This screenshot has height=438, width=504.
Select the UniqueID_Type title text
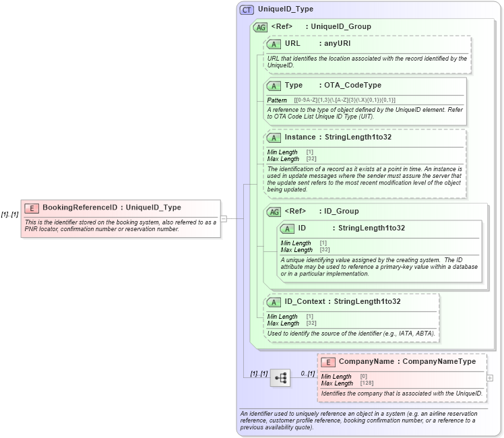click(x=286, y=9)
